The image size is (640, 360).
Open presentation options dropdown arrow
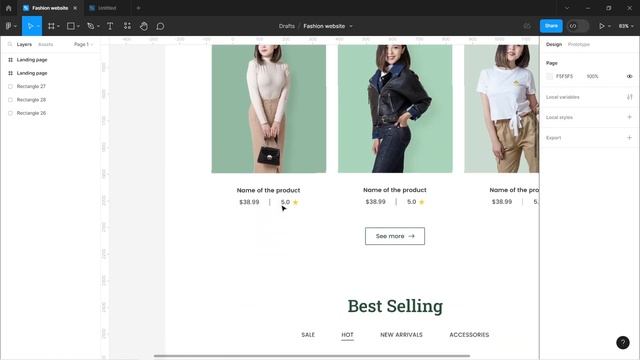[609, 26]
